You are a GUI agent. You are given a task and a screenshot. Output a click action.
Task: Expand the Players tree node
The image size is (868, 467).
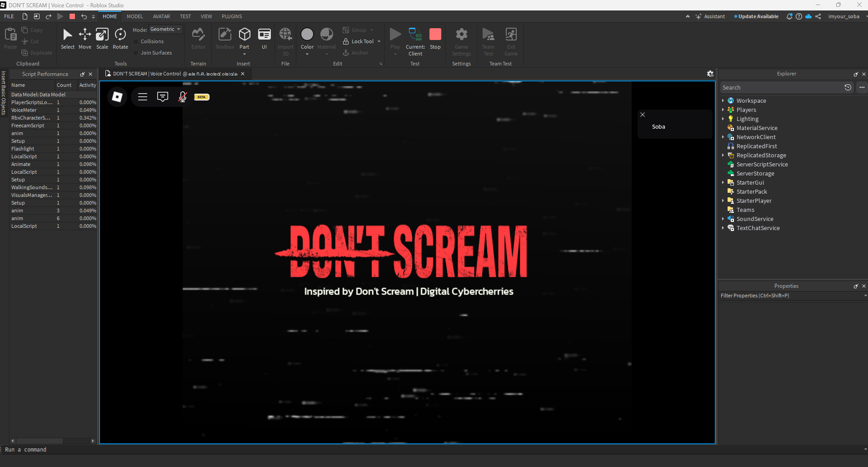(723, 110)
